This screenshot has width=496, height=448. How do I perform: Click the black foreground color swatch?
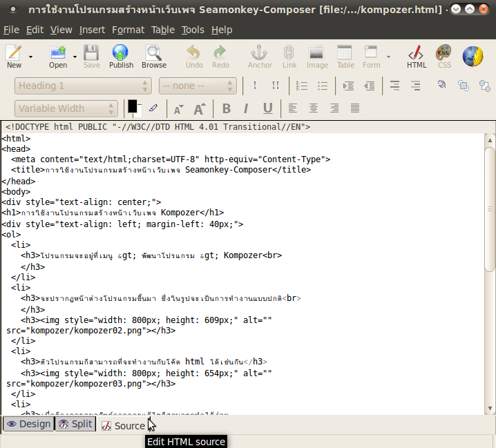[x=132, y=106]
